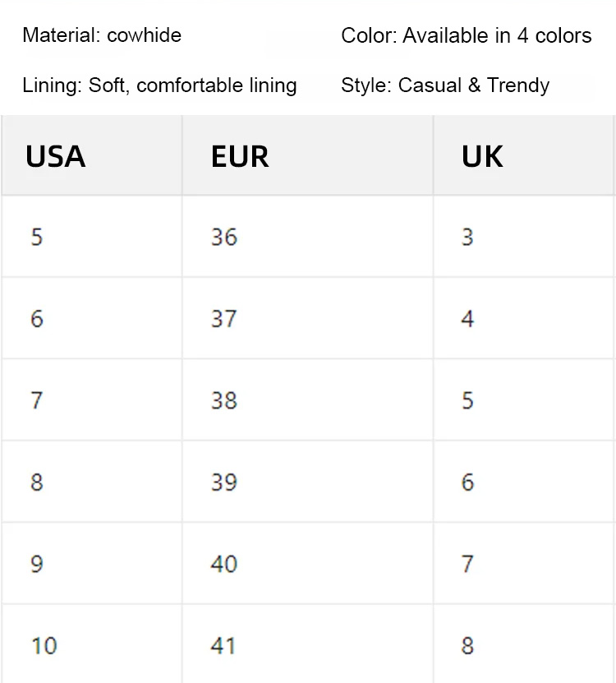Select USA size 6 cell

(37, 318)
